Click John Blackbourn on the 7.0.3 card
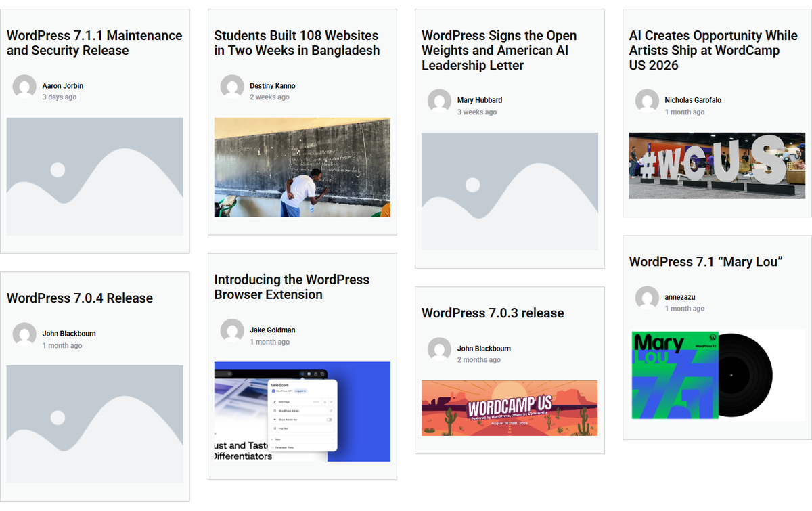 click(x=484, y=349)
